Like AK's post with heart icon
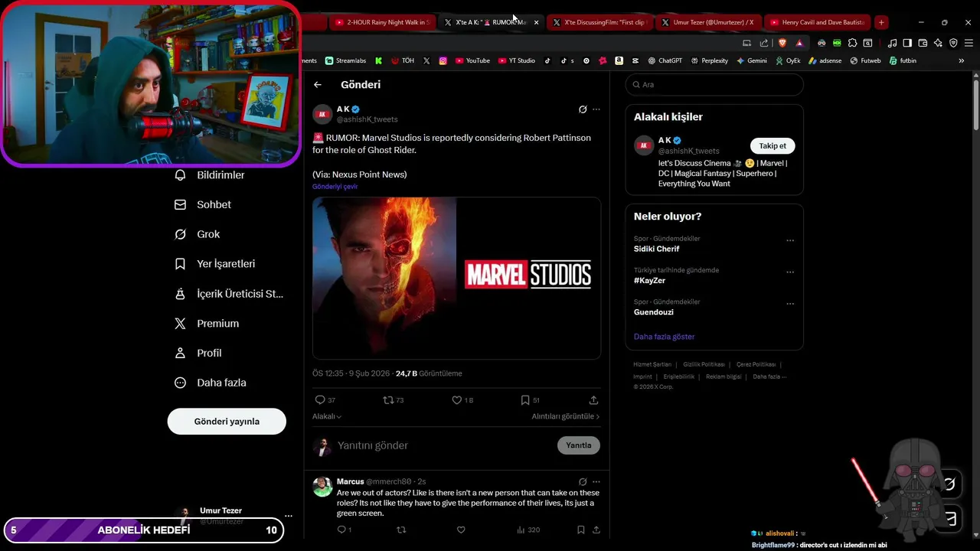 462,400
